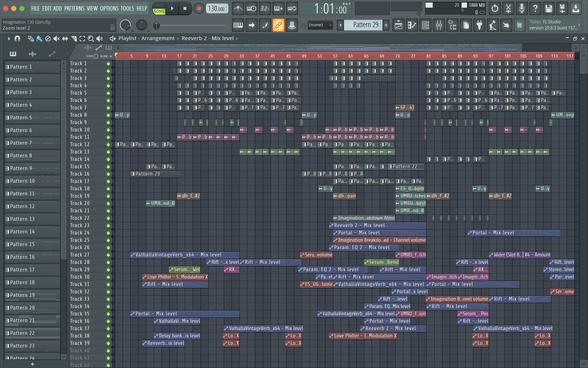588x368 pixels.
Task: Mute Track 12 with green dot
Action: (x=108, y=145)
